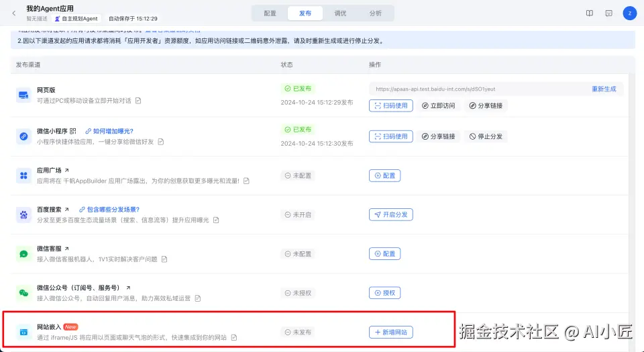Screen dimensions: 644x352
Task: Click the 未配置 status of 应用广场
Action: (x=298, y=175)
